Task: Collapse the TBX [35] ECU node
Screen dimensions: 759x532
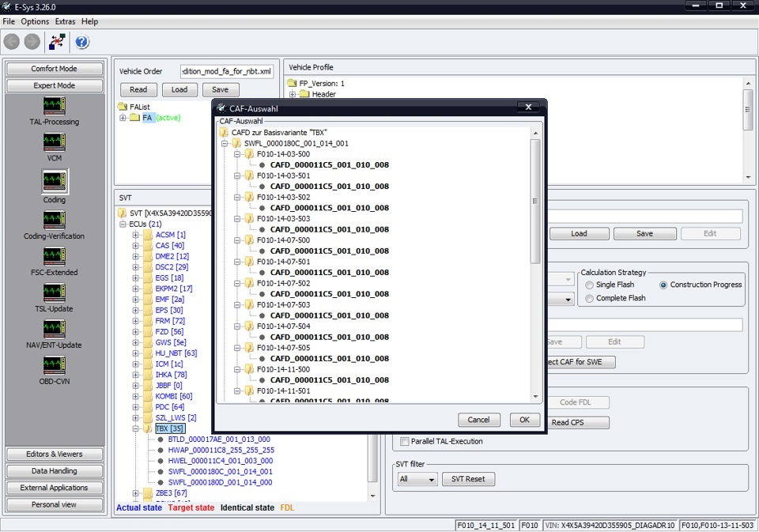Action: pos(135,429)
